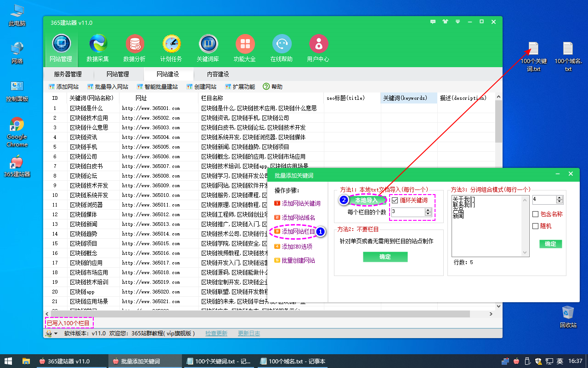This screenshot has width=588, height=368.
Task: Switch to 100个关键词.txt Notepad taskbar button
Action: click(218, 361)
